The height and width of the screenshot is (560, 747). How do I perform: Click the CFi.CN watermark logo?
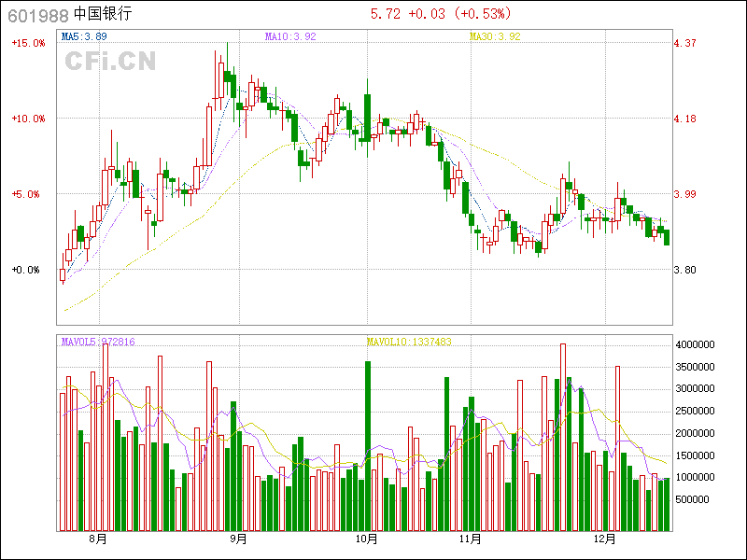[x=109, y=62]
